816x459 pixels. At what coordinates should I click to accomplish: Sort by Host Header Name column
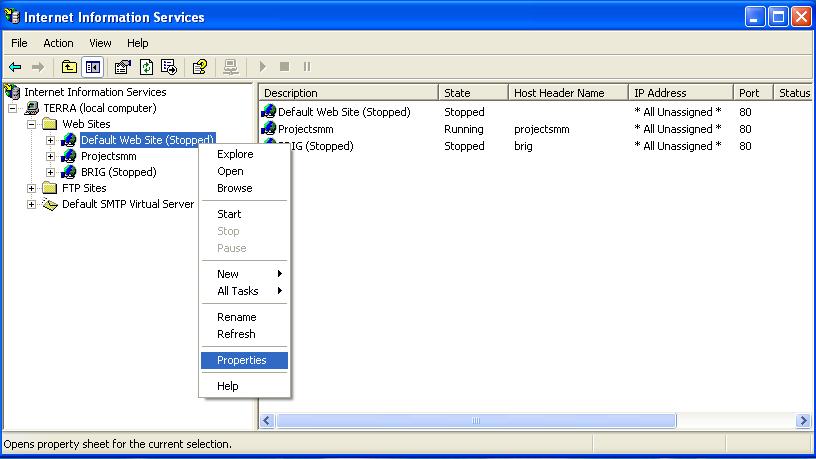568,93
